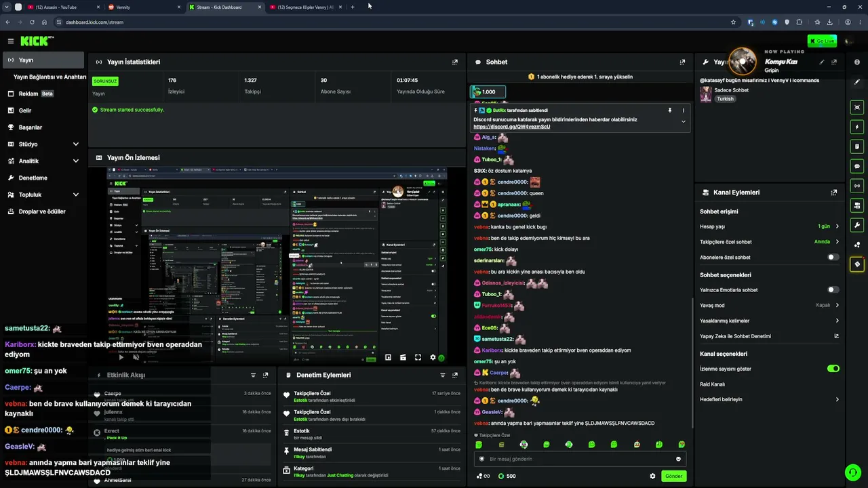Open Hedefleri belirleyin chevron
The image size is (868, 488).
coord(837,399)
